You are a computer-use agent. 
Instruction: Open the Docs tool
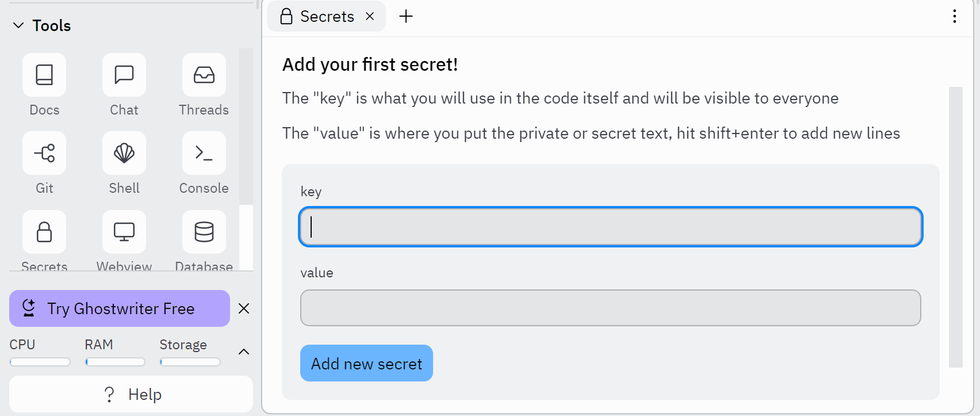pyautogui.click(x=44, y=75)
